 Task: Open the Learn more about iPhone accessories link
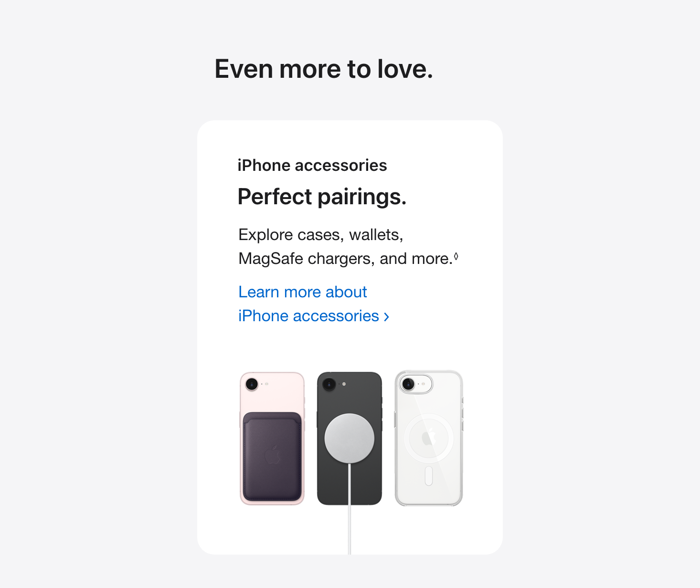(314, 304)
